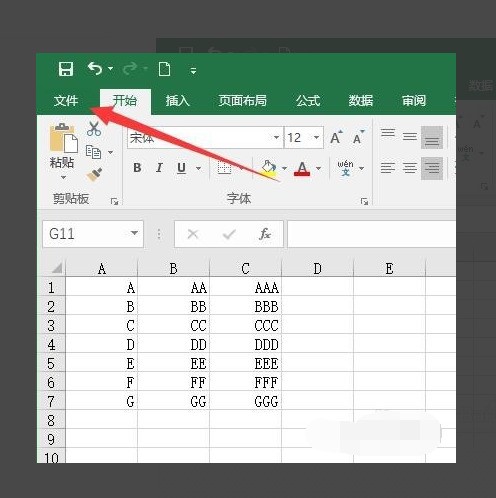The width and height of the screenshot is (496, 498).
Task: Select column D header
Action: tap(317, 268)
